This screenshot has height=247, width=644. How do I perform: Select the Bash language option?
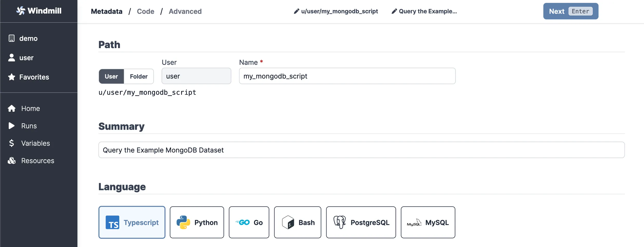[298, 222]
